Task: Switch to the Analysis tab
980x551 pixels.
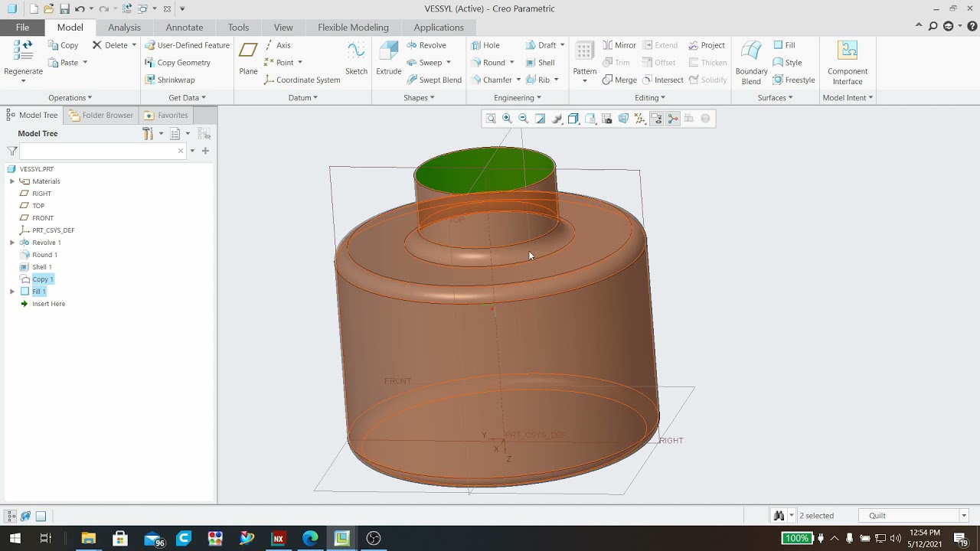Action: coord(124,28)
